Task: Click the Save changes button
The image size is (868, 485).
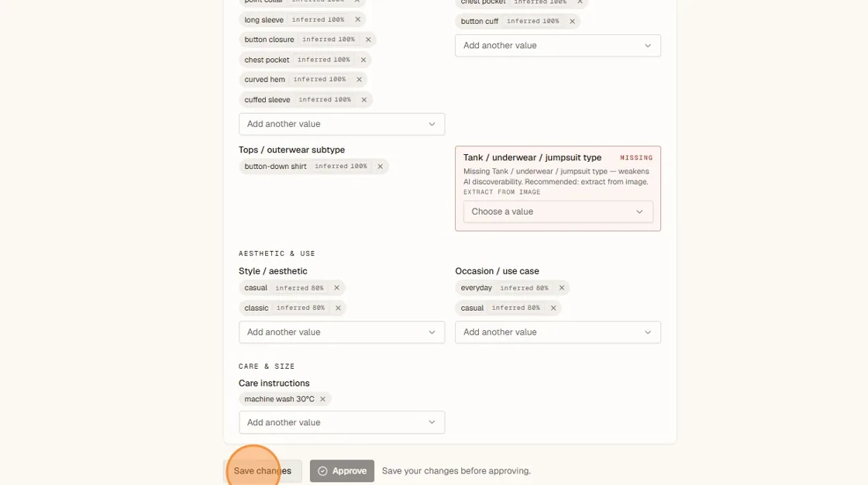Action: point(263,470)
